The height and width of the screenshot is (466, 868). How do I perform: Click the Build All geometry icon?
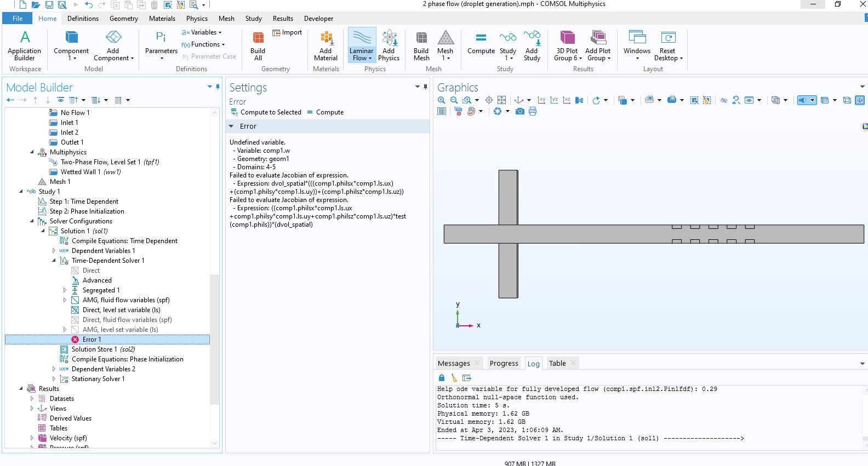pos(258,46)
